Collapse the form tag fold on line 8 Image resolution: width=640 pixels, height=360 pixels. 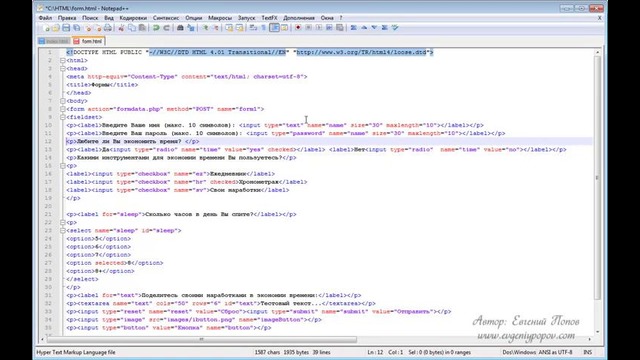63,109
